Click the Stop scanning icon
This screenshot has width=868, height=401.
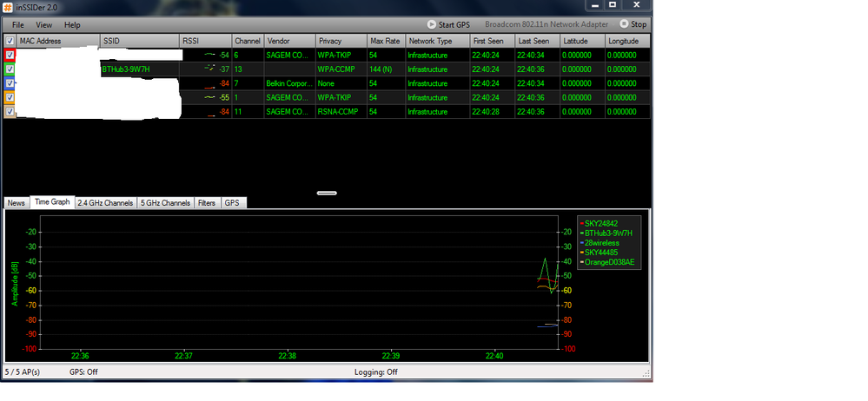[x=624, y=25]
